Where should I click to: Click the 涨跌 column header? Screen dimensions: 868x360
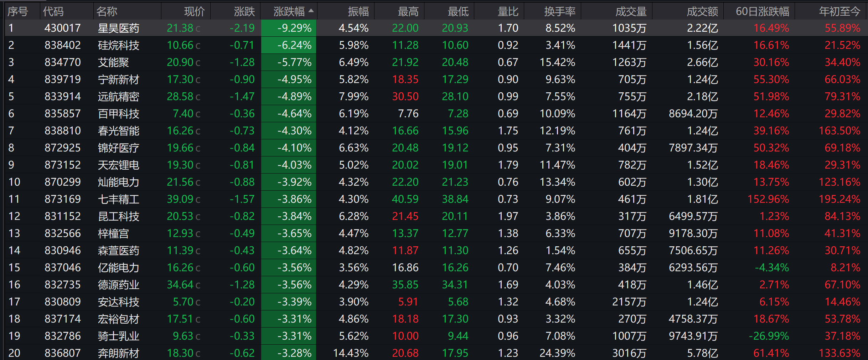pyautogui.click(x=244, y=11)
